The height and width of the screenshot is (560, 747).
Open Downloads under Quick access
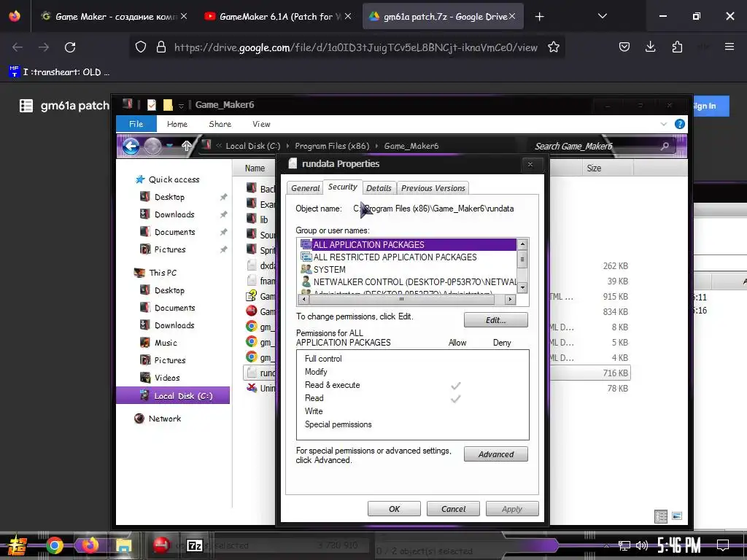pos(168,214)
